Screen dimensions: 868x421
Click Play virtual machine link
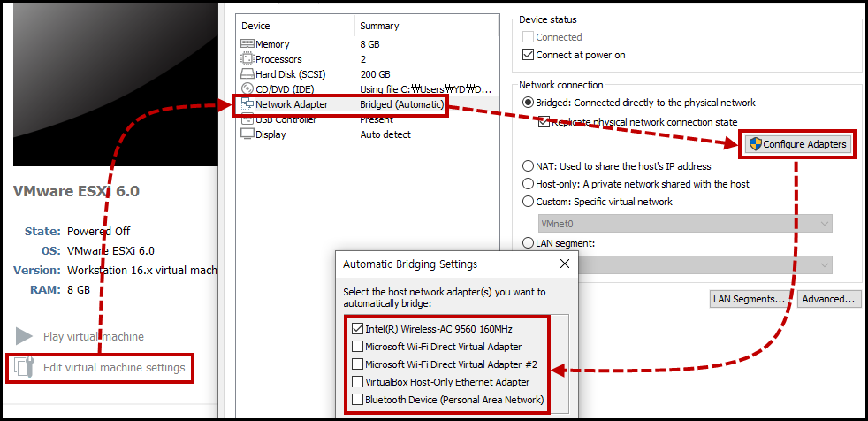click(94, 337)
